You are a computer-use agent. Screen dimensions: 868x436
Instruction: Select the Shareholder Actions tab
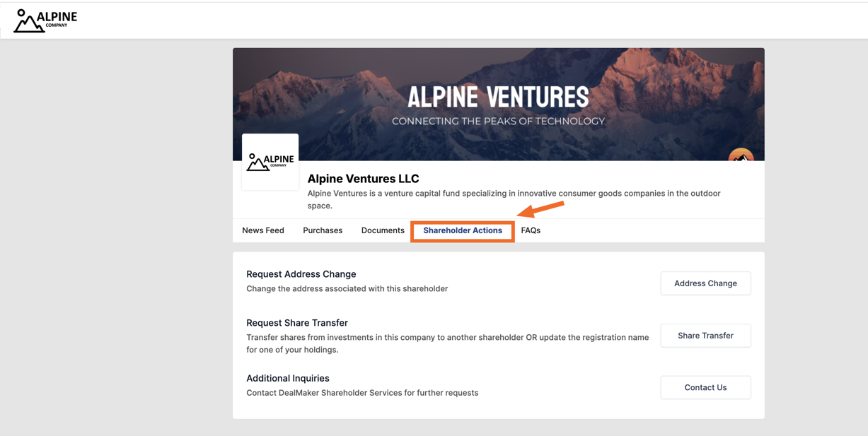click(463, 230)
